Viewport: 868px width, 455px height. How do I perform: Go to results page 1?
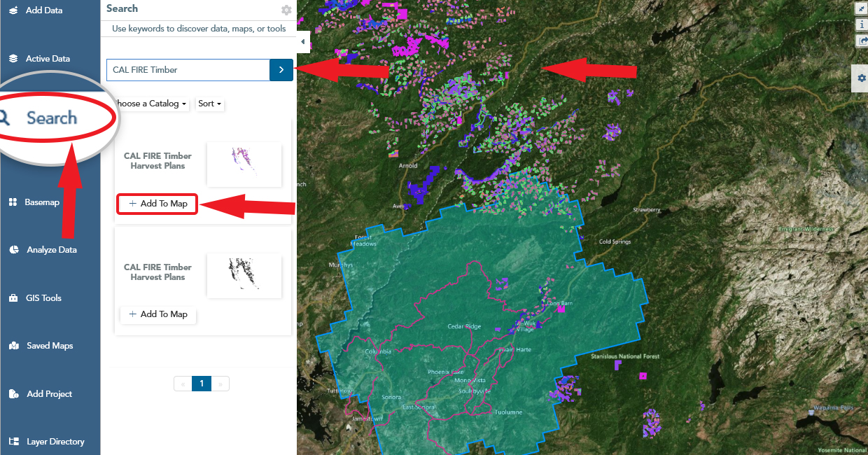pyautogui.click(x=202, y=384)
